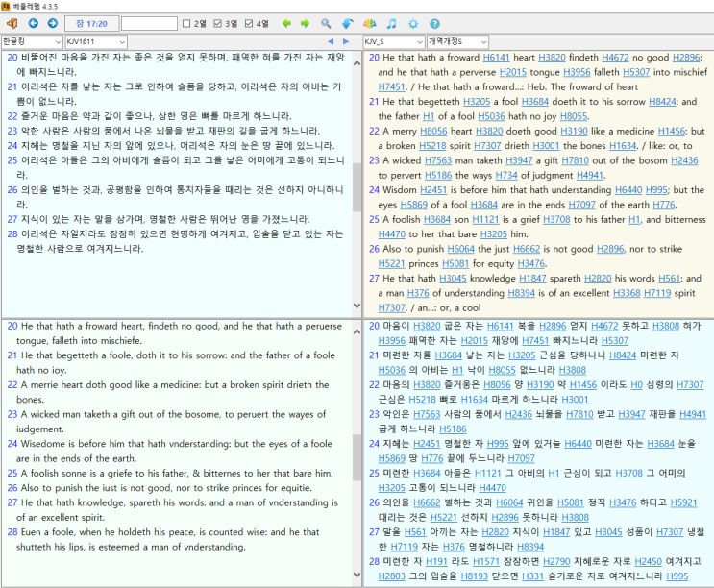Open Strong's link H1121 in KJV_S verse 25

[485, 219]
